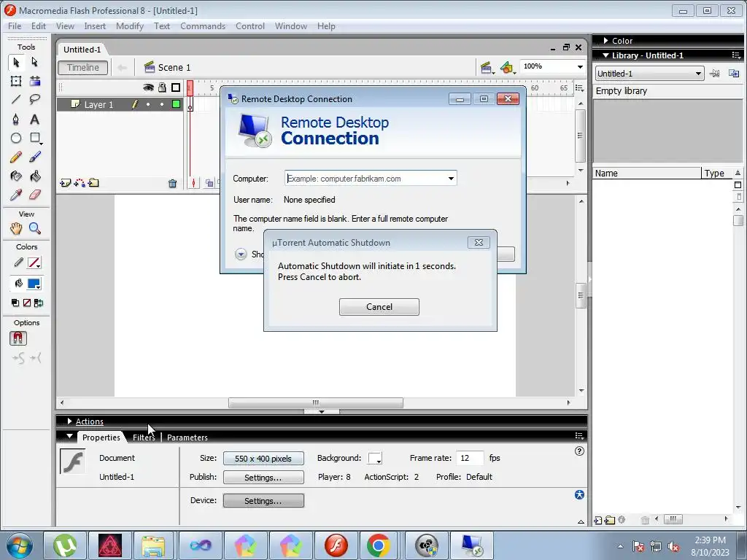Open the Modify menu
747x560 pixels.
coord(130,26)
